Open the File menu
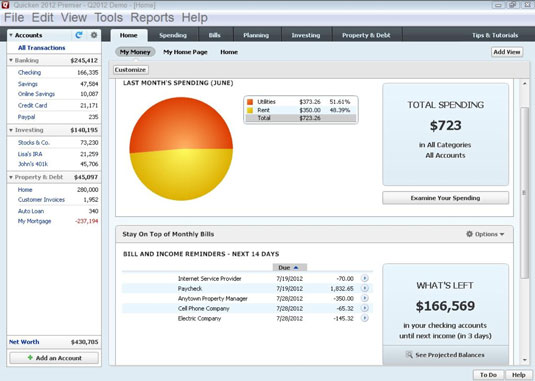535x381 pixels. point(14,17)
